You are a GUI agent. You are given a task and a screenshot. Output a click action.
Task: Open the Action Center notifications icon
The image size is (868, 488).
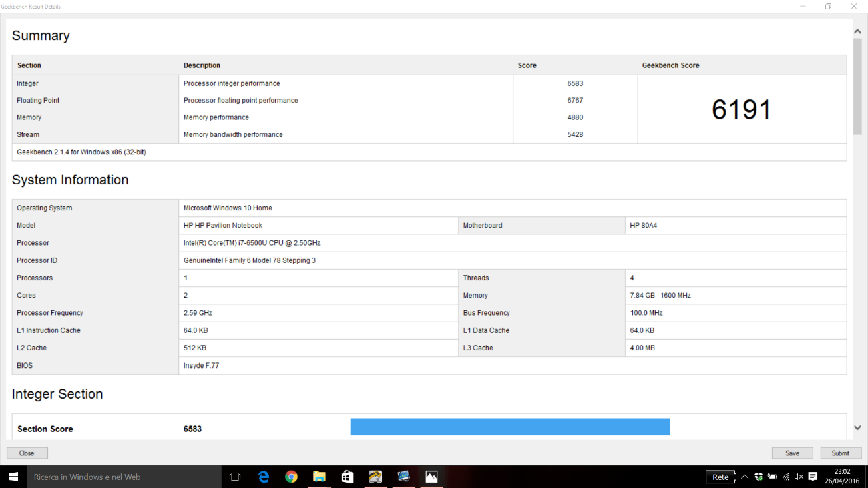(813, 477)
